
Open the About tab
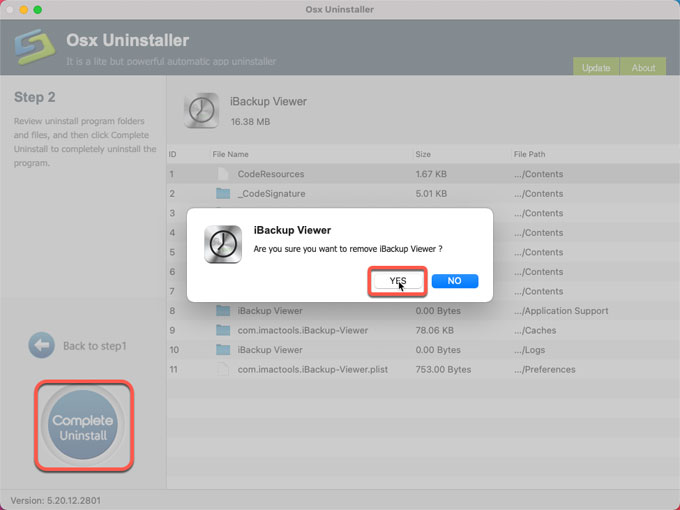[x=643, y=67]
